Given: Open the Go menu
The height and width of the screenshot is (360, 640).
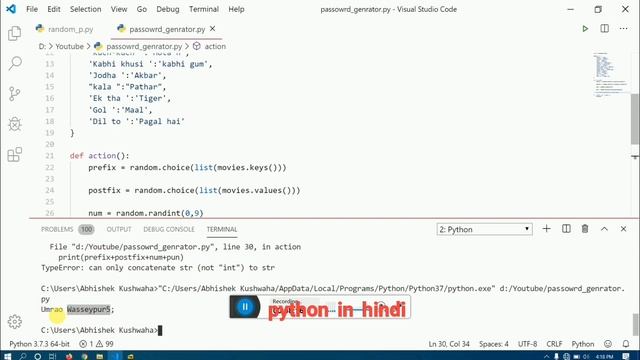Looking at the screenshot, I should point(142,9).
